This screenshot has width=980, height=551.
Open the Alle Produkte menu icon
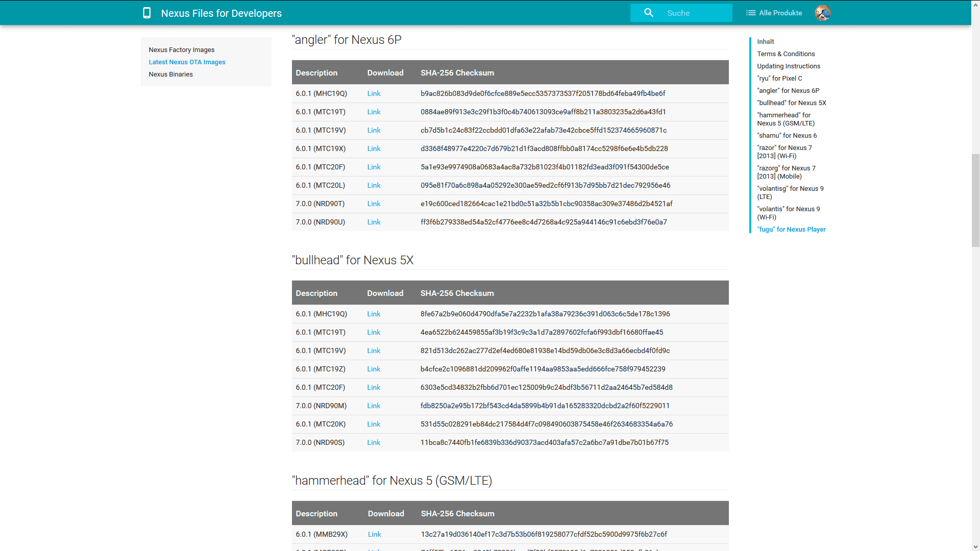(750, 13)
